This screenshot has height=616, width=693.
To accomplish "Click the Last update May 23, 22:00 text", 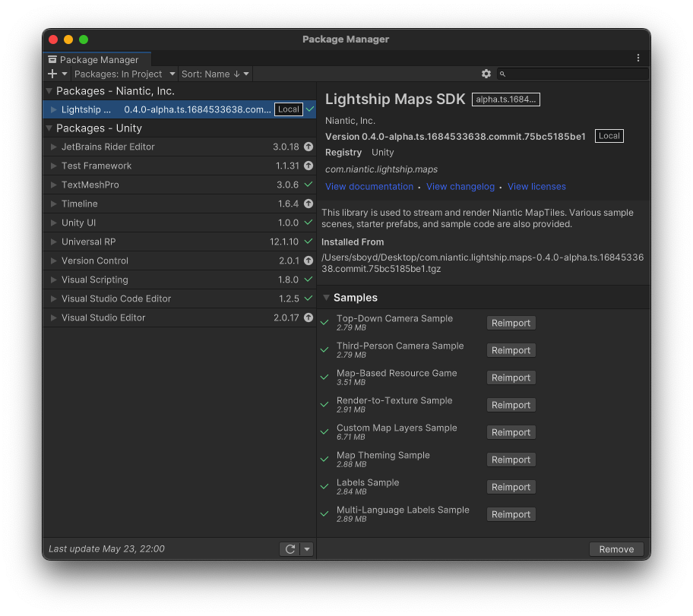I will (106, 549).
